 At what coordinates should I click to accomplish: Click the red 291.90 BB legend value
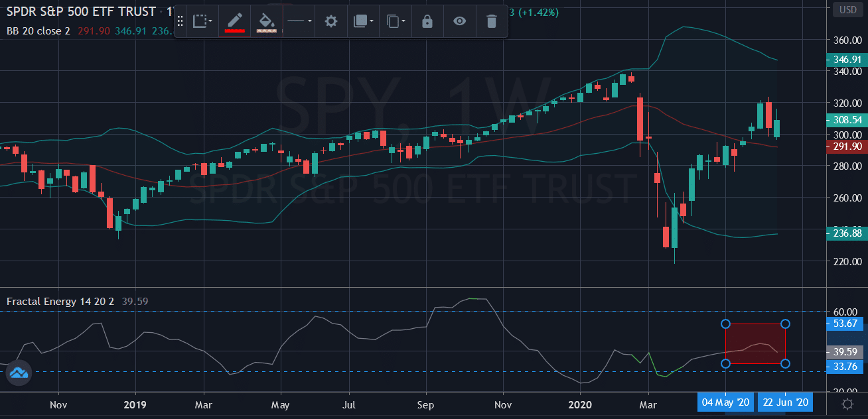point(94,30)
